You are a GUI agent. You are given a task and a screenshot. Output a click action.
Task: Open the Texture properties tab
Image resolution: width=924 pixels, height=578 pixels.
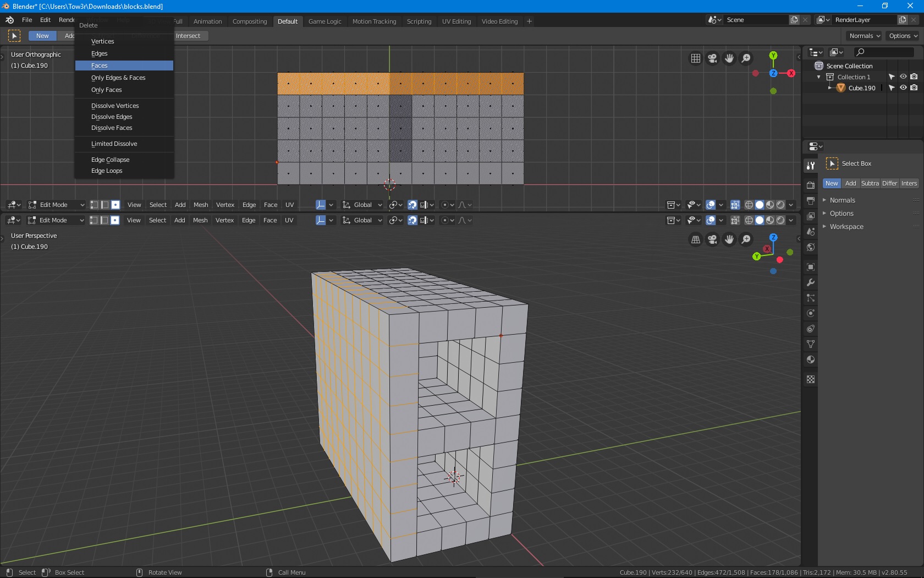[810, 379]
